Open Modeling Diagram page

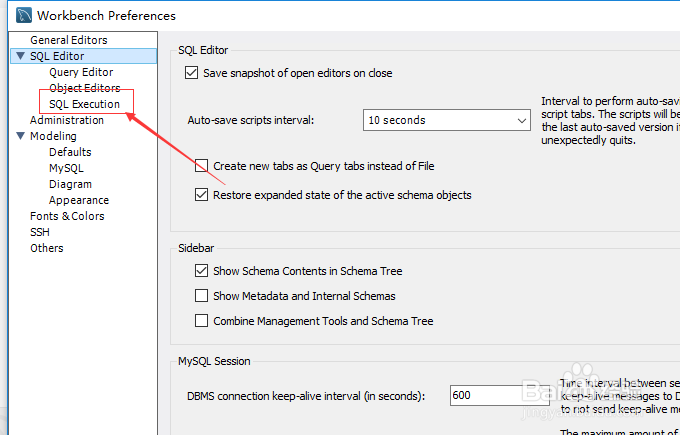[70, 184]
